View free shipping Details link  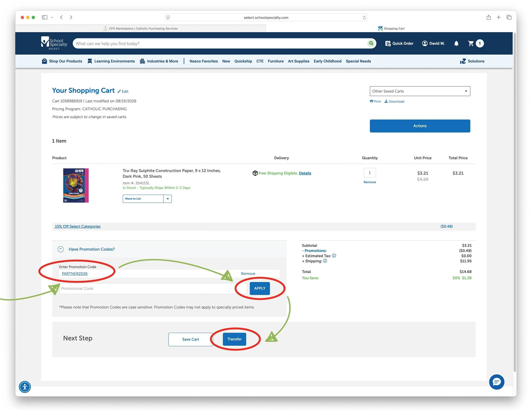305,173
